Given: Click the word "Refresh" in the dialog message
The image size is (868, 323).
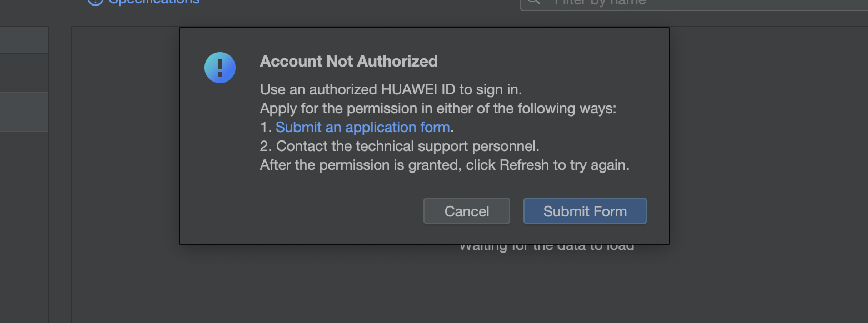Looking at the screenshot, I should pos(524,165).
